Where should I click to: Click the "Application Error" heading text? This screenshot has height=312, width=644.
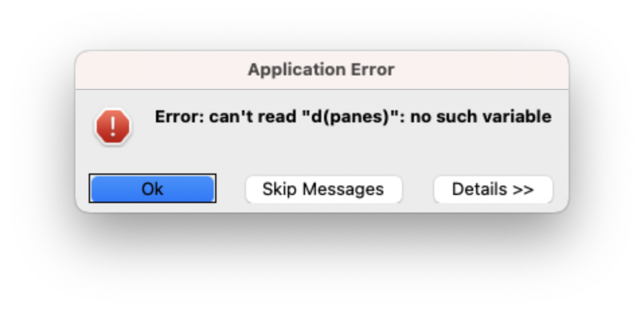[x=321, y=70]
